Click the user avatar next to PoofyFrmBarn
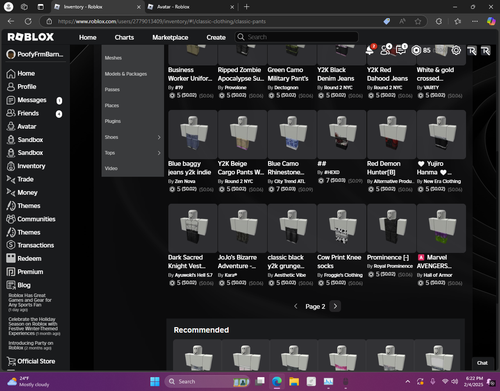This screenshot has width=500, height=391. pyautogui.click(x=11, y=54)
